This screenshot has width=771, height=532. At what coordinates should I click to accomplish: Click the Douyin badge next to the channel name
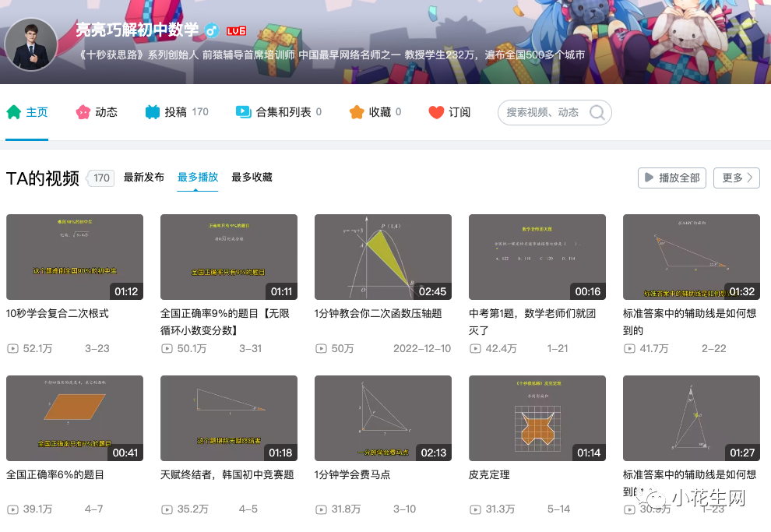pos(210,30)
